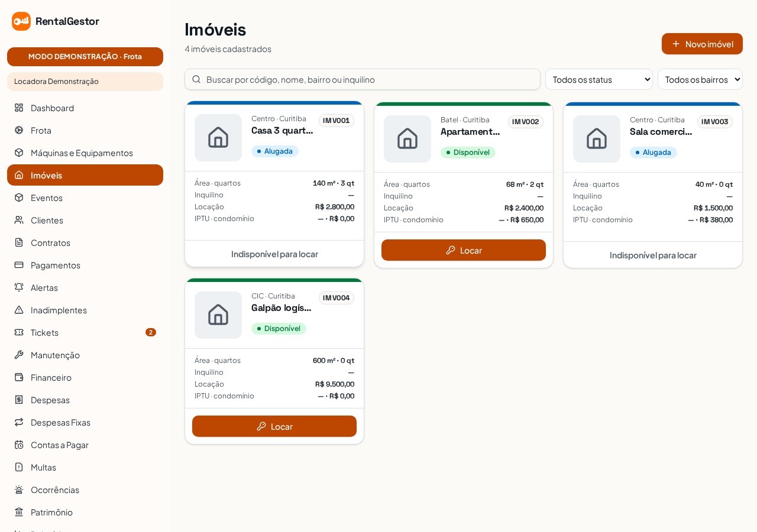757x532 pixels.
Task: Click Locar on Galpão IMV004 card
Action: [x=274, y=426]
